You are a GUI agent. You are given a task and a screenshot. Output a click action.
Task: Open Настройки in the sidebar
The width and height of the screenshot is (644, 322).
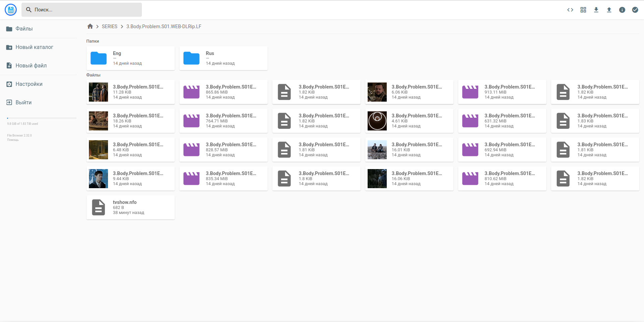[29, 84]
